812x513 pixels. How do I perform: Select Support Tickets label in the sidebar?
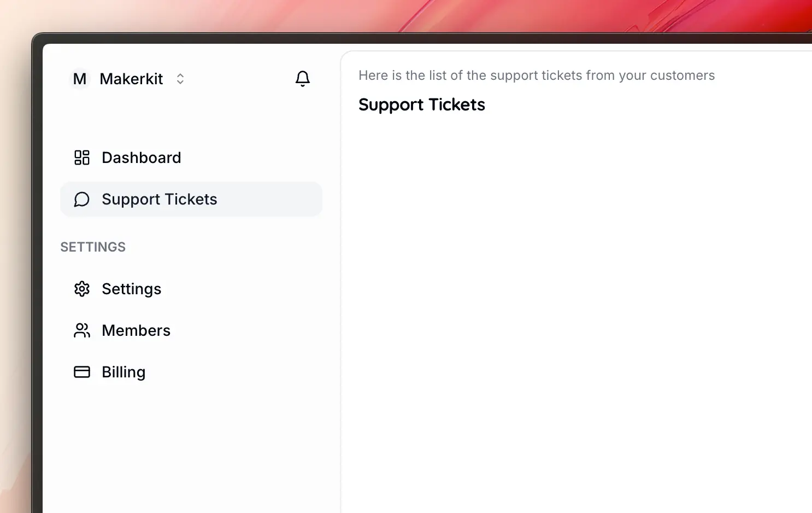click(x=159, y=199)
